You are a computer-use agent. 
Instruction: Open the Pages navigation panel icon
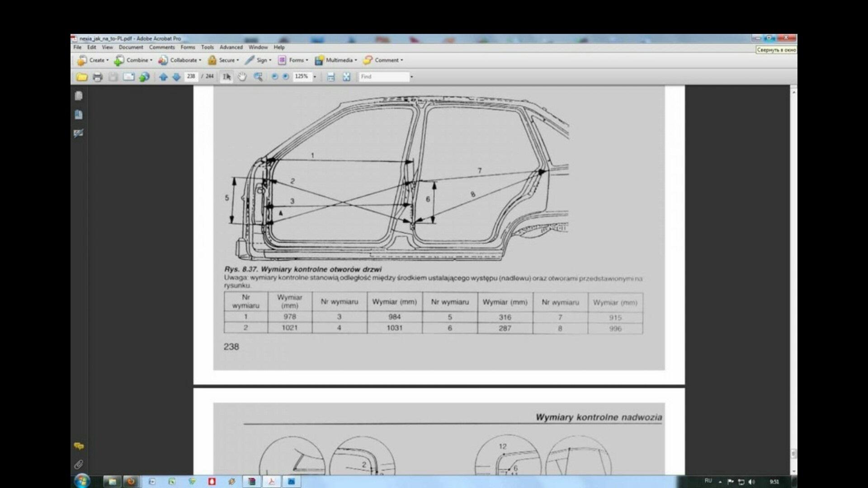pyautogui.click(x=79, y=96)
